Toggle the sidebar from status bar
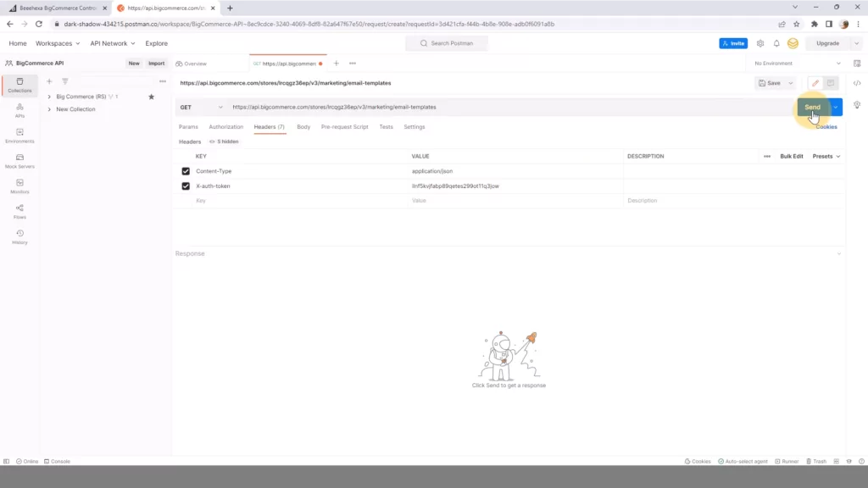Viewport: 868px width, 488px height. [x=7, y=462]
